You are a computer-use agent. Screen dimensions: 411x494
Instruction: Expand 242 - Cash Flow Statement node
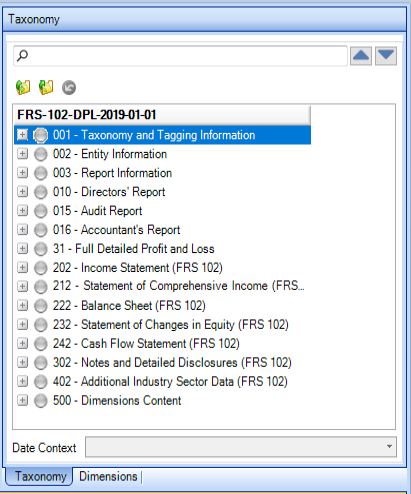tap(22, 343)
